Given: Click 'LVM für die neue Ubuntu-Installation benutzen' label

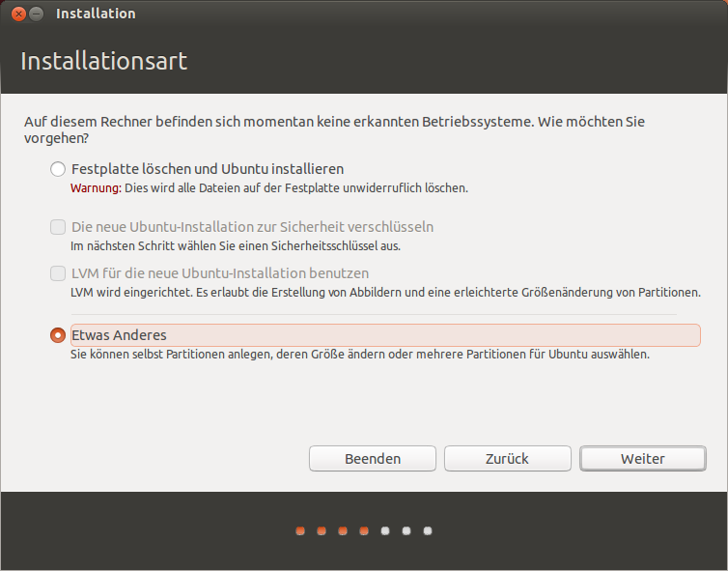Looking at the screenshot, I should 220,273.
